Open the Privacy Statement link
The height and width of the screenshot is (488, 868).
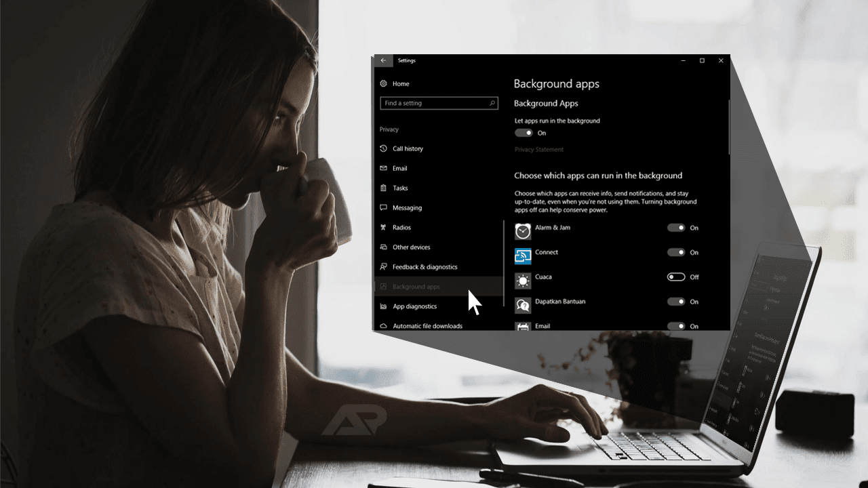point(539,149)
